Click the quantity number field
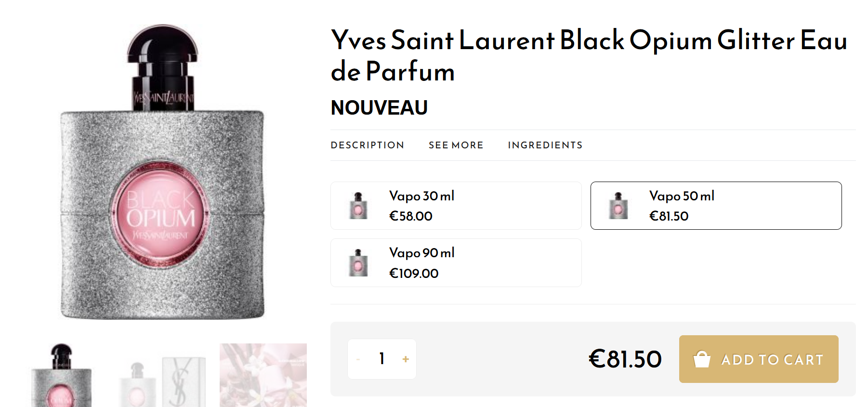Screen dimensions: 868x407 point(382,359)
